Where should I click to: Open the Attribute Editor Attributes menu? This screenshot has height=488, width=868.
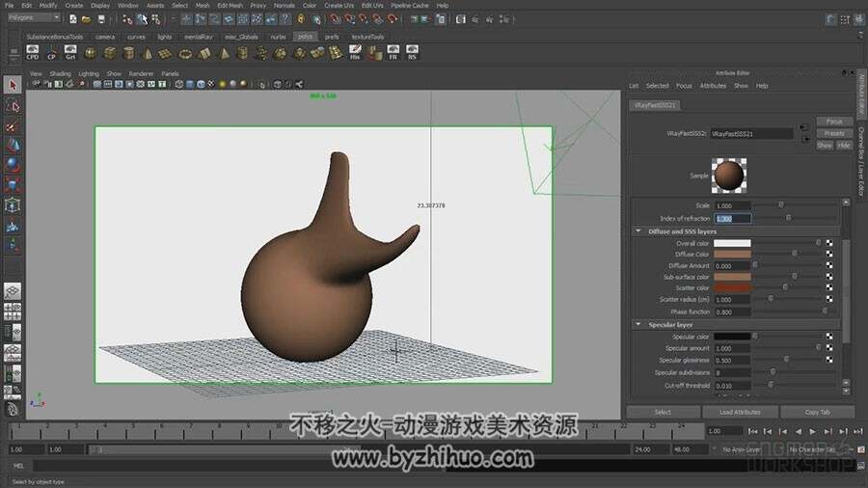tap(713, 86)
